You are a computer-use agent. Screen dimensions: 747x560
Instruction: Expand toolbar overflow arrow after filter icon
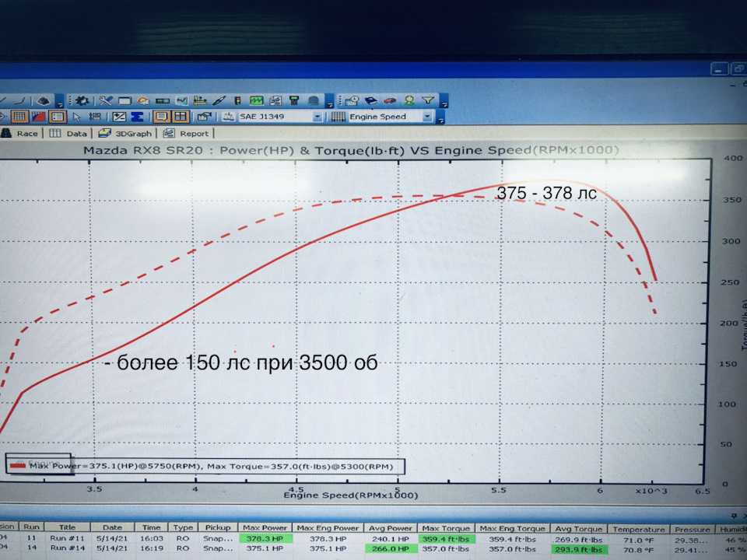tap(444, 101)
